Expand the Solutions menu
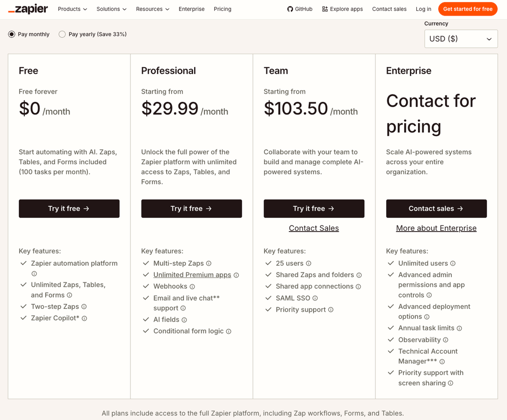 pos(112,9)
